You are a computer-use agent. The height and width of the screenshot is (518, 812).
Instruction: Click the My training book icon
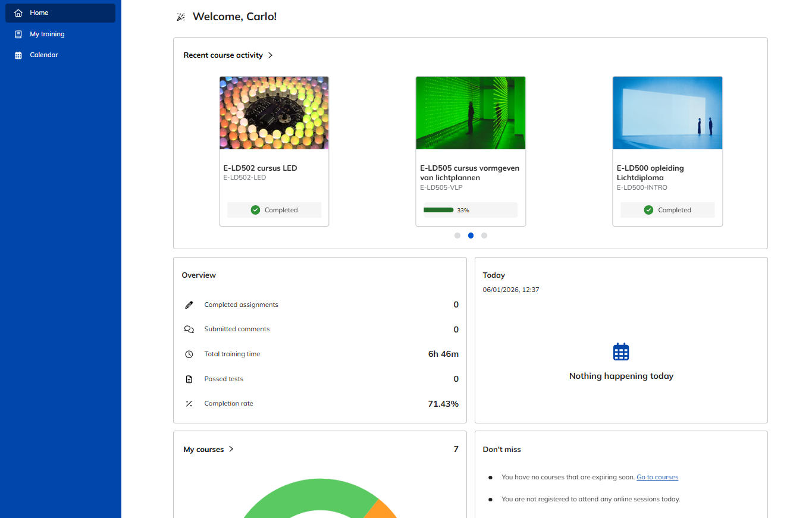click(x=18, y=34)
